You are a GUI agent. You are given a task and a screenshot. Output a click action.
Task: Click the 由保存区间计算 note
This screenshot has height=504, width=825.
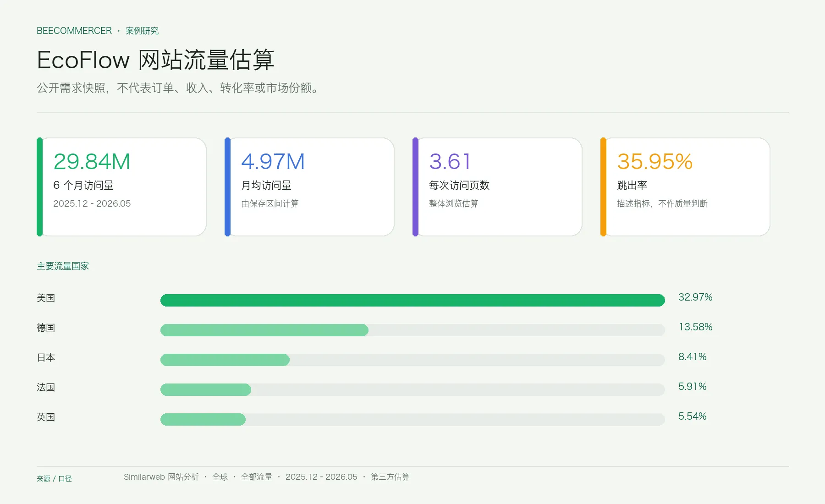tap(270, 203)
